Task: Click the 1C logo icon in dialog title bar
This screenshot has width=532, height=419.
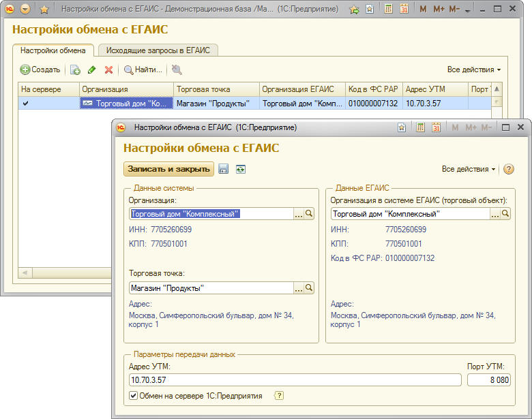Action: point(121,127)
